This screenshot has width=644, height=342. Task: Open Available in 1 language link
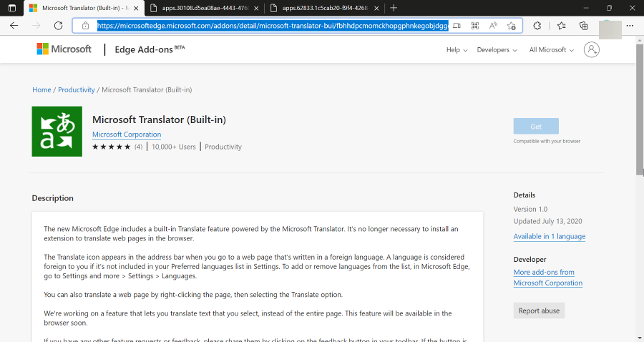[x=550, y=237]
